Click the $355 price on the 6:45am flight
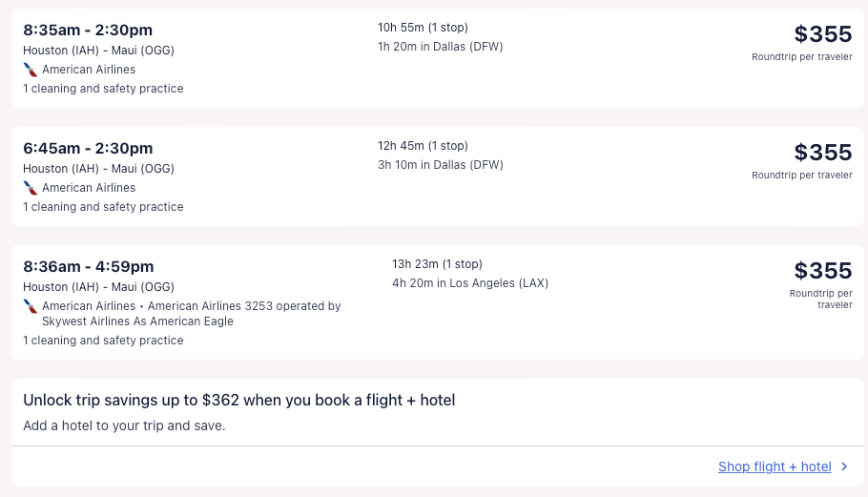Screen dimensions: 868x497 click(x=822, y=153)
